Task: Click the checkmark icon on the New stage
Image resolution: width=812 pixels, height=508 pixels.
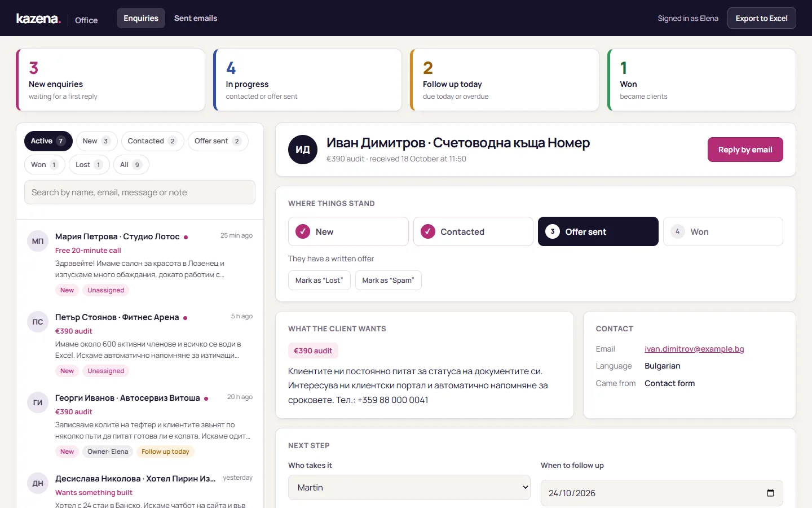Action: [303, 231]
